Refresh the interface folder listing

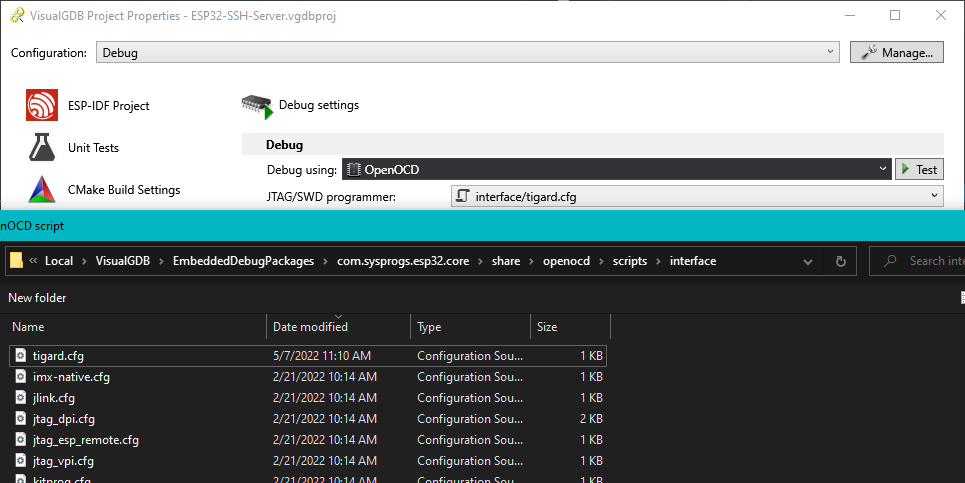coord(841,261)
